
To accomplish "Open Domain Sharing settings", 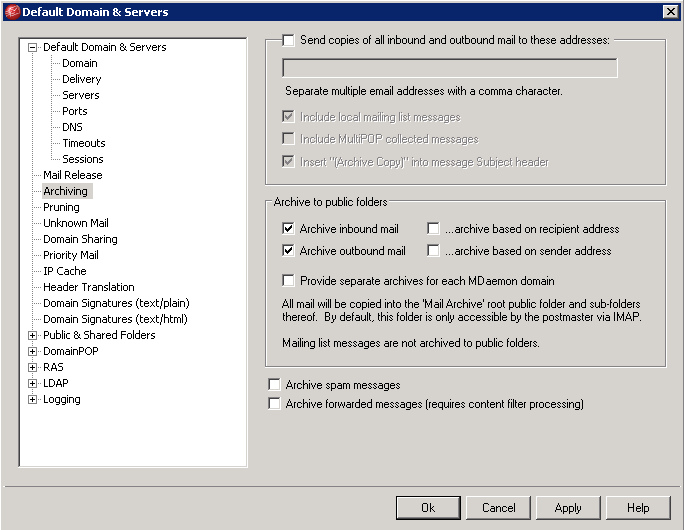I will tap(80, 239).
